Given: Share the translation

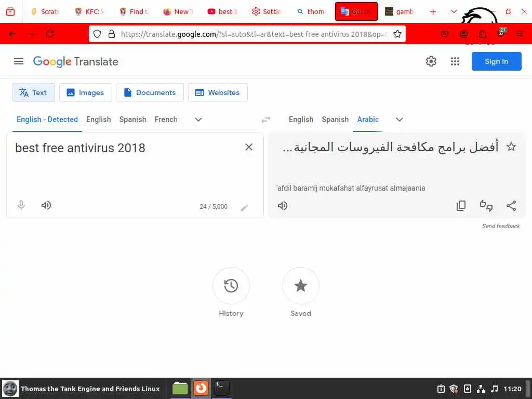Looking at the screenshot, I should pyautogui.click(x=511, y=206).
